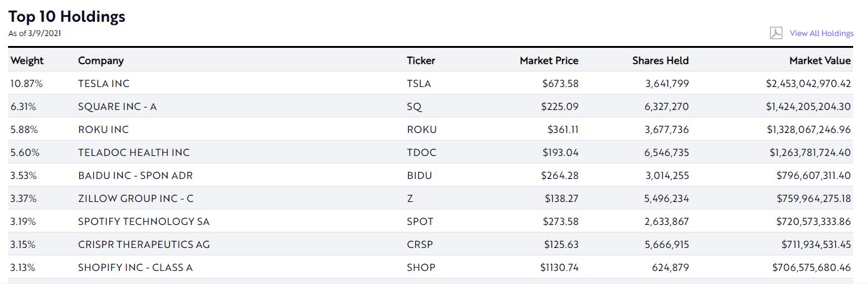Image resolution: width=868 pixels, height=284 pixels.
Task: Click the Market Price column header
Action: 548,60
